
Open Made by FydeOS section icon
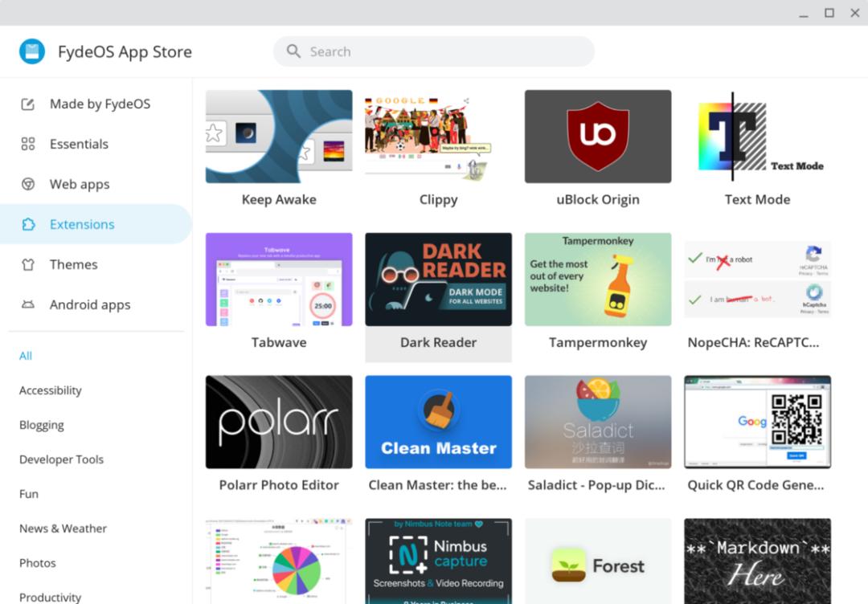(x=27, y=104)
